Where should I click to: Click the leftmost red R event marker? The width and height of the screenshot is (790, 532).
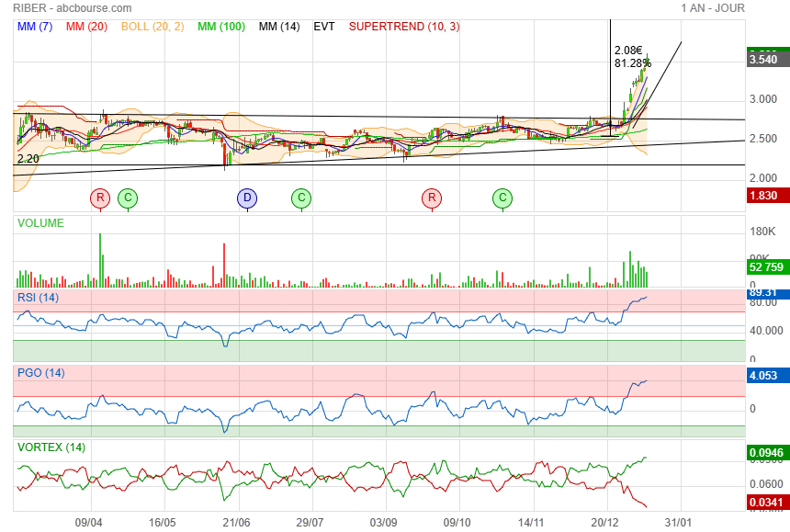[99, 198]
